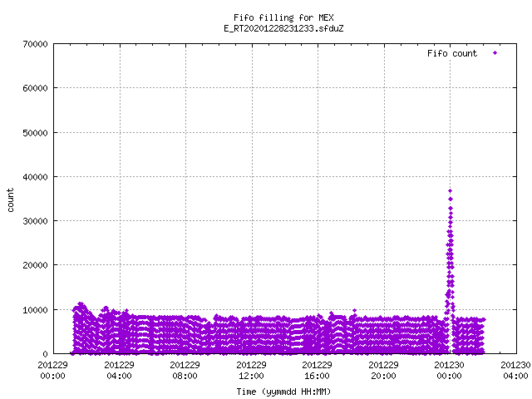
Task: Click the time tick 201230 04:00
Action: tap(515, 370)
